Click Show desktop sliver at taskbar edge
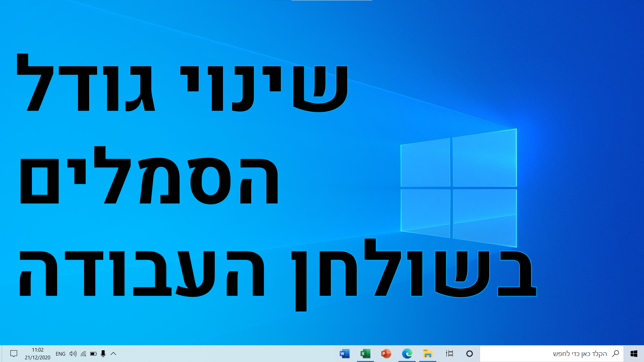644x362 pixels. tap(1, 354)
